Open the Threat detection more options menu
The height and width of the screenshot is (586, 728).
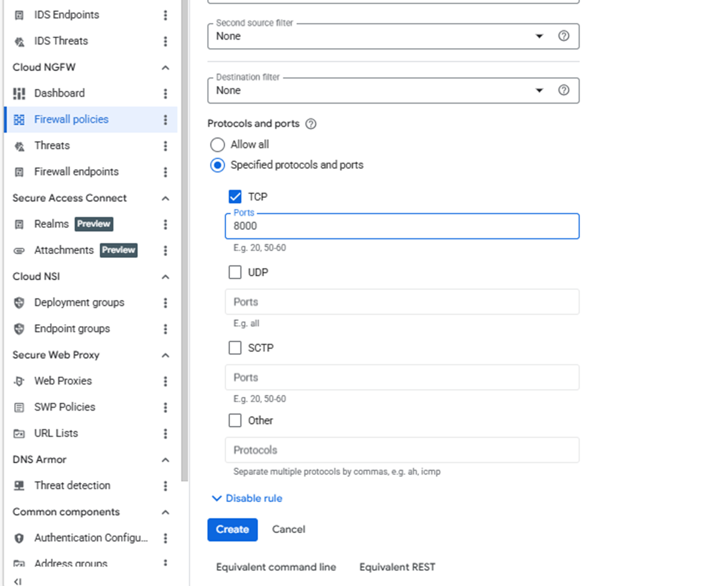pyautogui.click(x=165, y=486)
